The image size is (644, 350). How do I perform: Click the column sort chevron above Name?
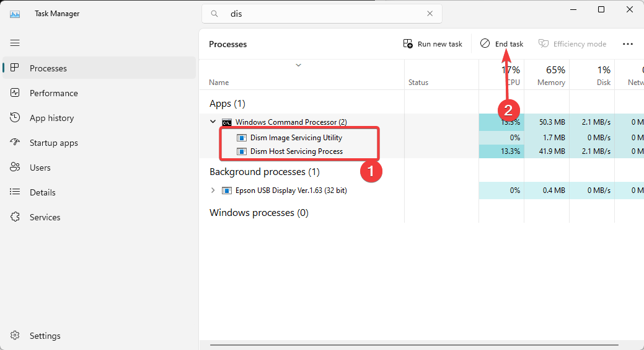[x=299, y=65]
